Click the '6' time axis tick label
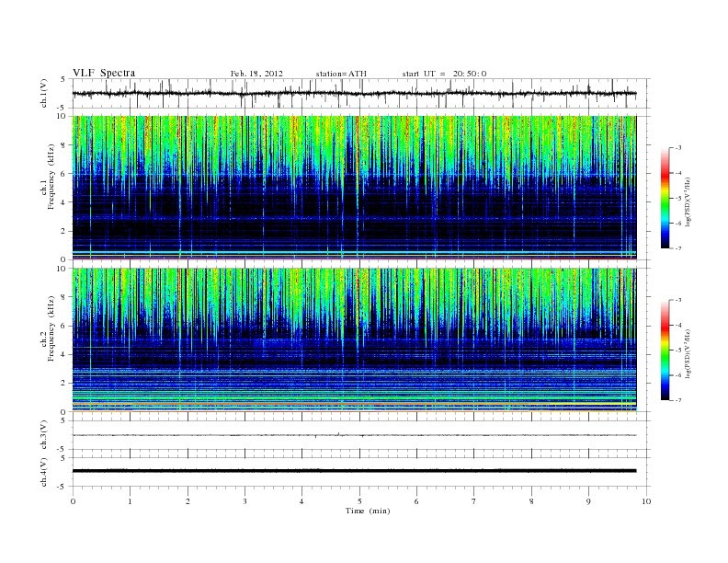Viewport: 728px width, 563px height. point(416,501)
